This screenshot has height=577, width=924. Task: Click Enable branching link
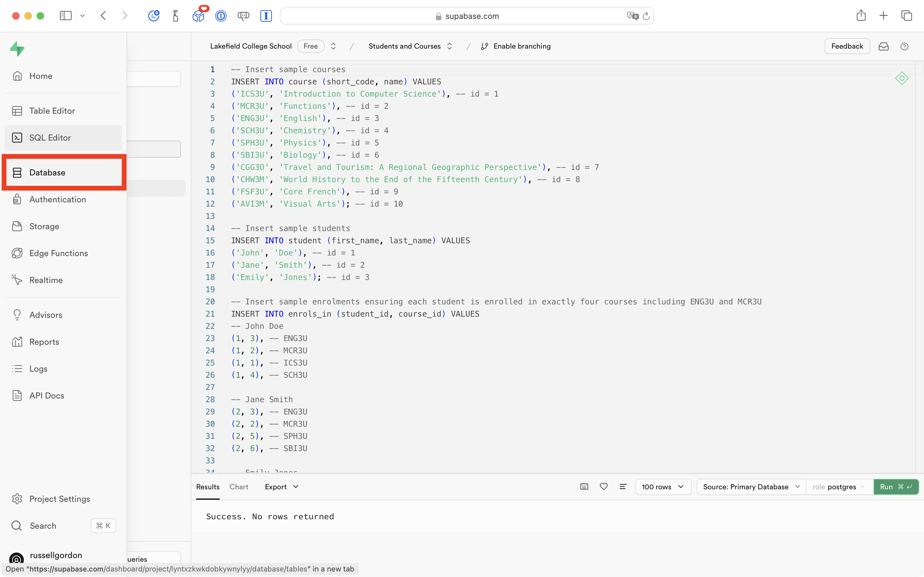pos(522,46)
